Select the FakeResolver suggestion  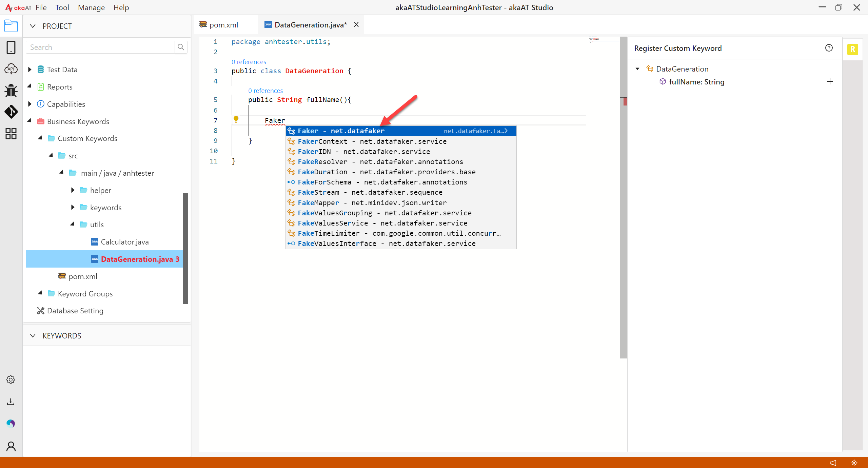tap(401, 161)
